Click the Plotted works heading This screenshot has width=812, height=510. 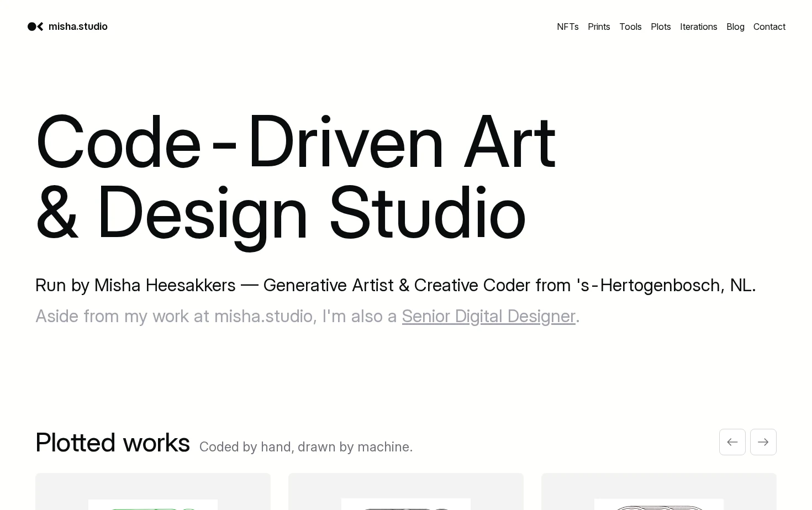(113, 443)
